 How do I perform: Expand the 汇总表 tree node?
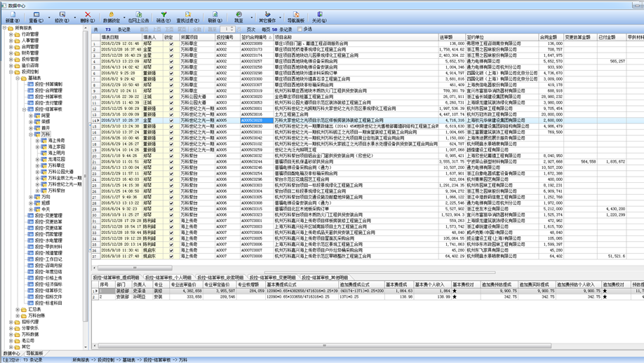point(18,309)
